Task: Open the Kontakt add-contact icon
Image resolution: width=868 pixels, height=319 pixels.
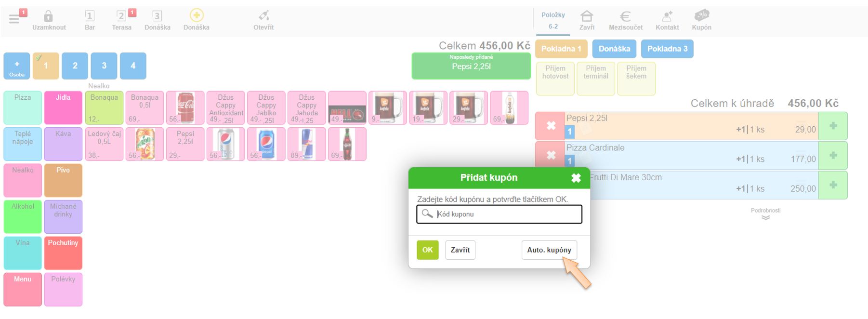Action: 667,16
